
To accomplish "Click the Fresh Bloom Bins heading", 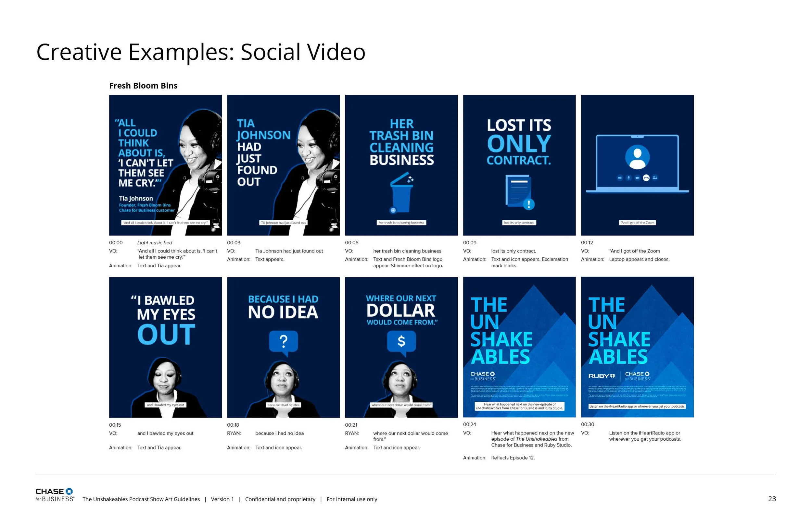I will 143,86.
